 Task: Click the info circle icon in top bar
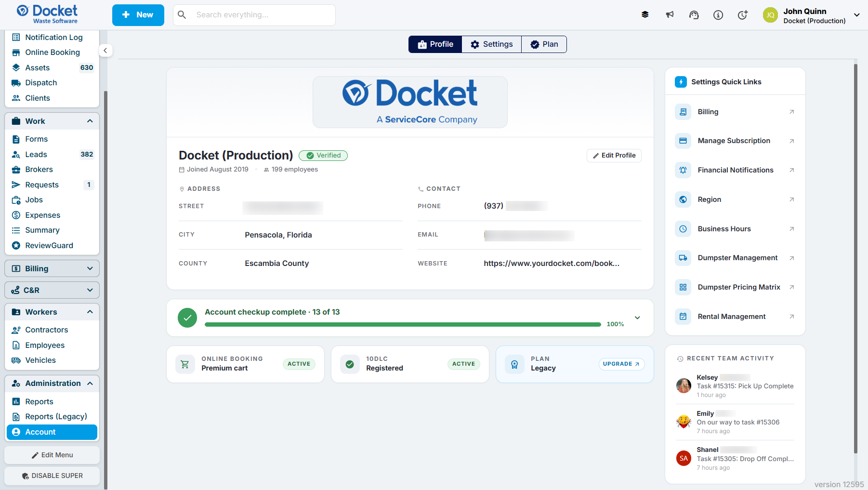click(x=718, y=15)
